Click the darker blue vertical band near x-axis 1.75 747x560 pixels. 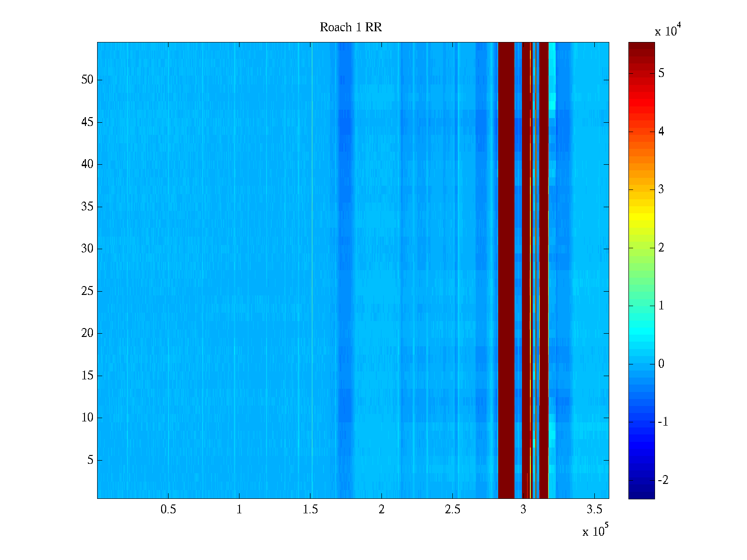click(345, 271)
